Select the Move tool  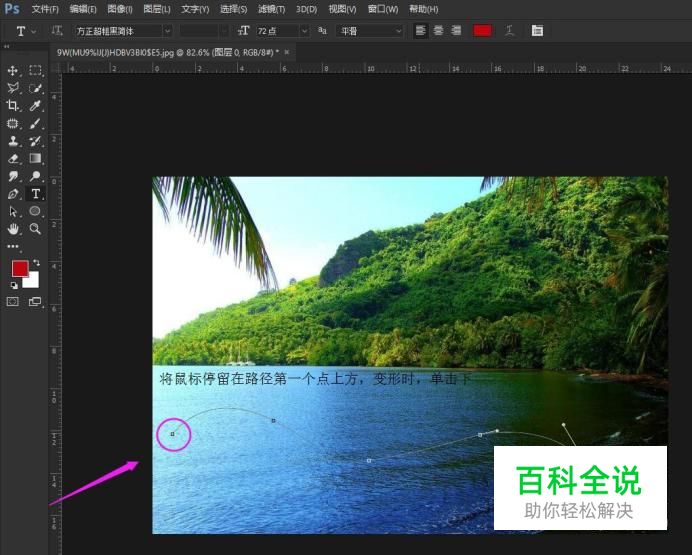pos(12,71)
